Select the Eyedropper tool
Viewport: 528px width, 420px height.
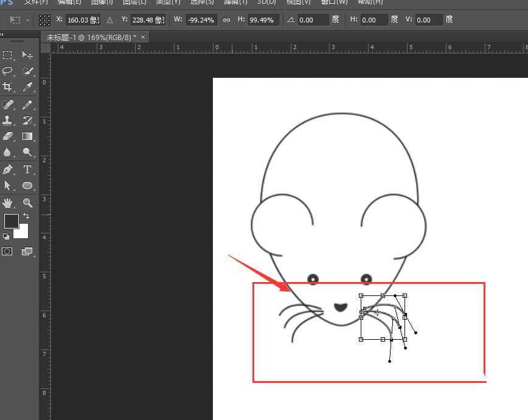click(x=28, y=87)
